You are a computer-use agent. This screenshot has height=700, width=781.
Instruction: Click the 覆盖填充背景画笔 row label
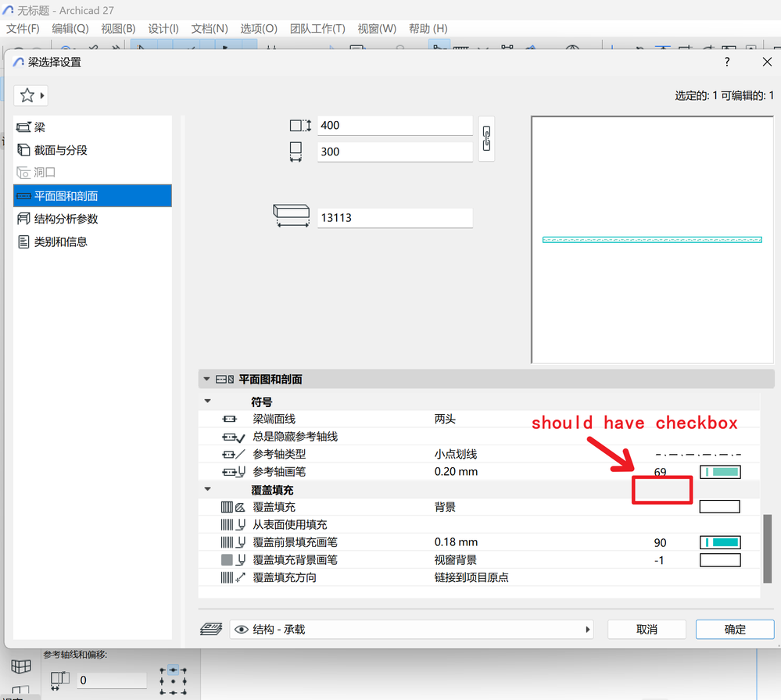pyautogui.click(x=295, y=560)
